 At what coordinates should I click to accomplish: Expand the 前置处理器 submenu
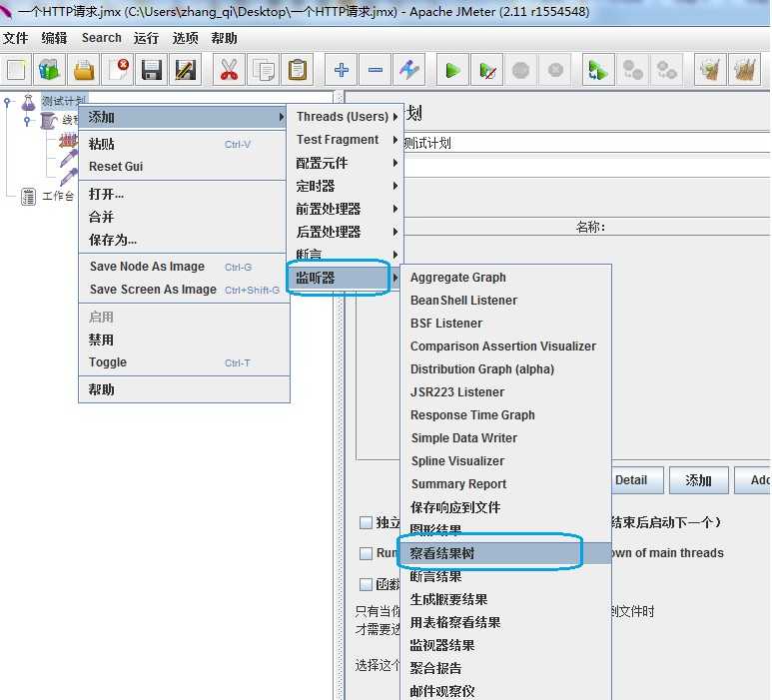[347, 209]
